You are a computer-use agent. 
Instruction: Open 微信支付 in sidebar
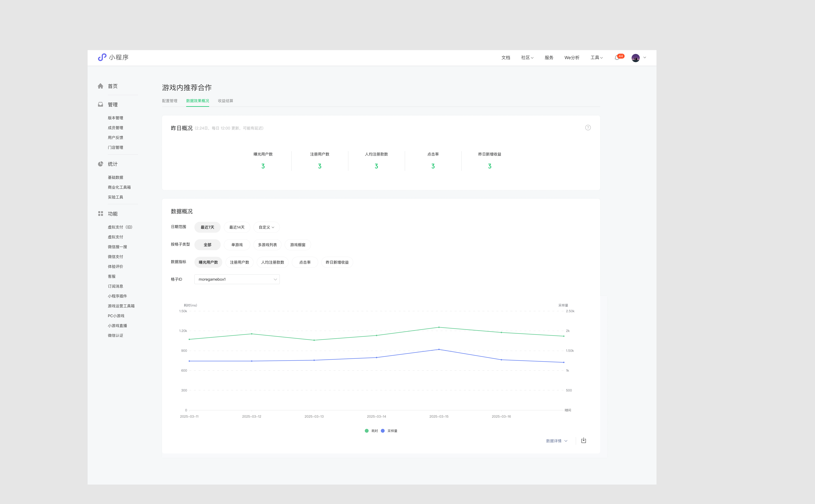point(115,257)
